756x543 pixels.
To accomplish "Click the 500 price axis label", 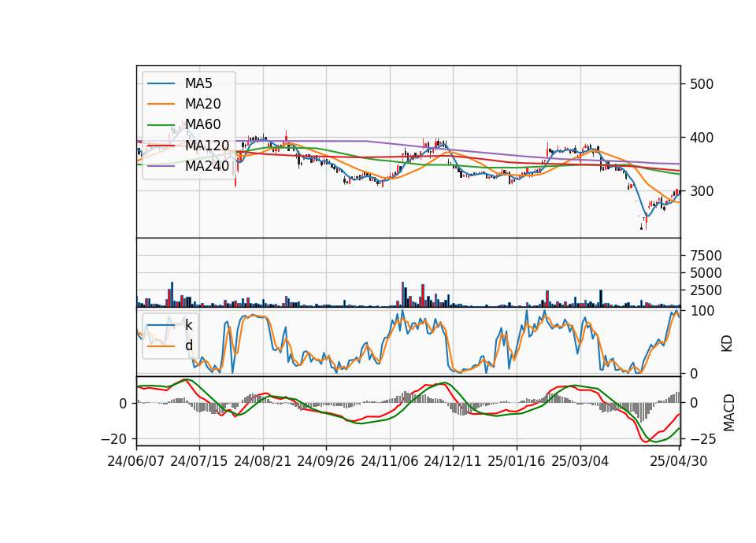I will click(x=702, y=84).
